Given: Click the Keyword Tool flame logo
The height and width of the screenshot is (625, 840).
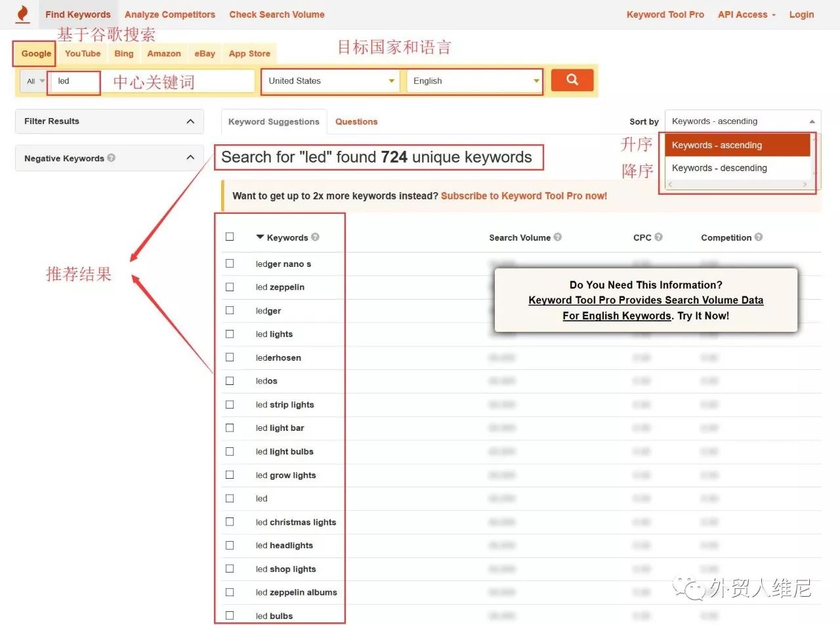Looking at the screenshot, I should [x=22, y=14].
